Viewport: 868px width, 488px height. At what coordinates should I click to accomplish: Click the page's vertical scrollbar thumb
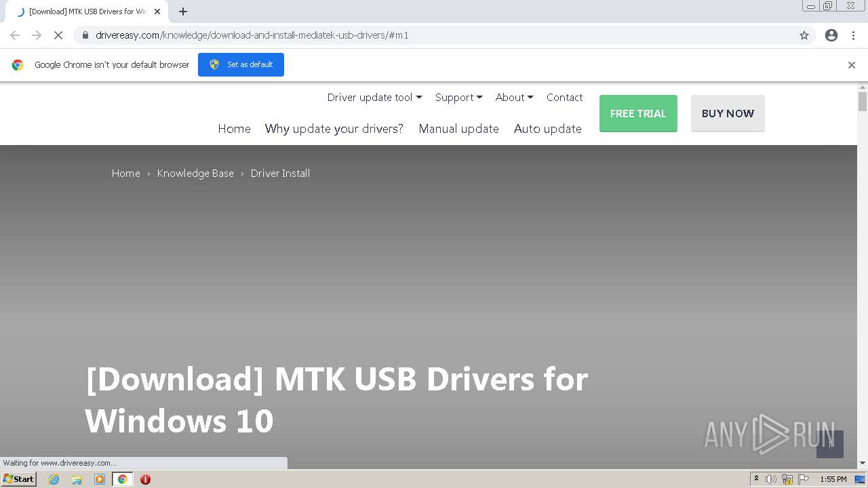(863, 102)
